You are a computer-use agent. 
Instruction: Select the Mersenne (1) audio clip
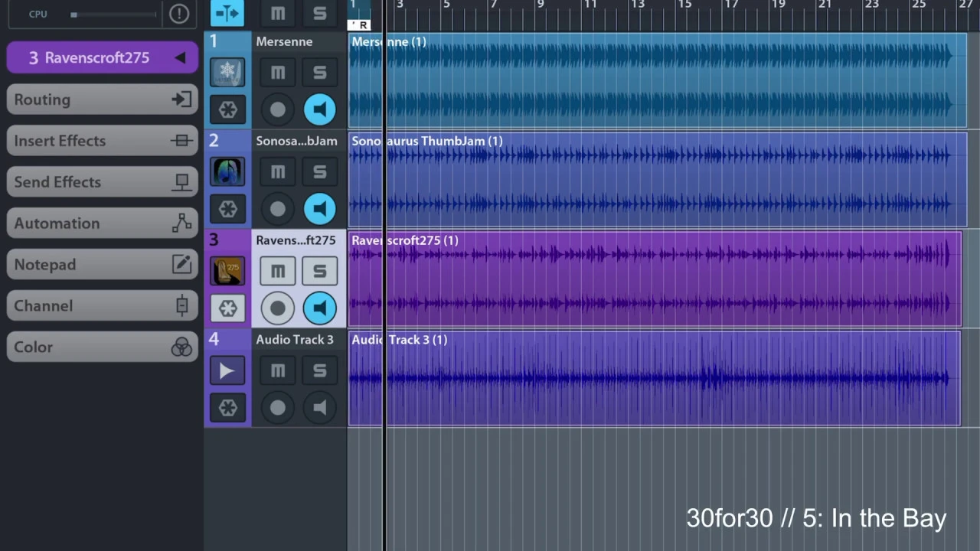click(657, 80)
